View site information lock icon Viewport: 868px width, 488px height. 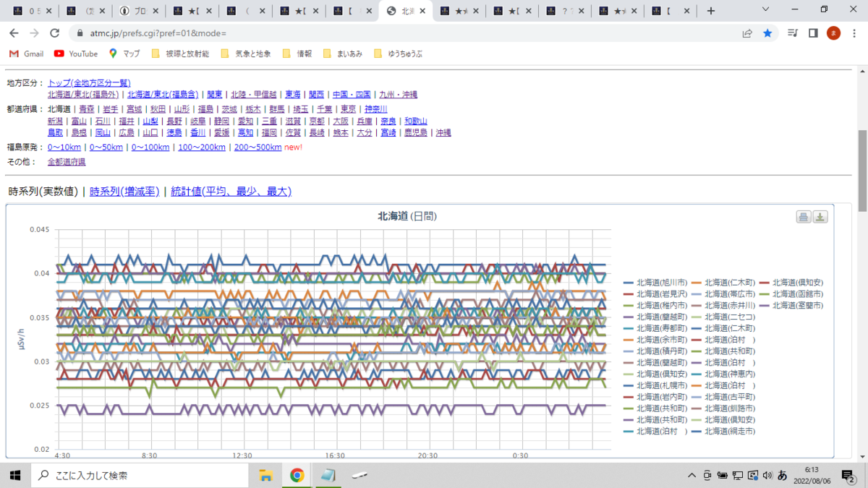click(x=79, y=33)
